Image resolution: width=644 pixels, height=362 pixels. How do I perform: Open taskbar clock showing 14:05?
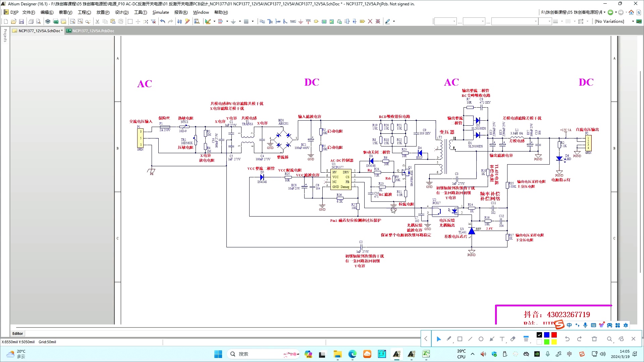point(620,354)
